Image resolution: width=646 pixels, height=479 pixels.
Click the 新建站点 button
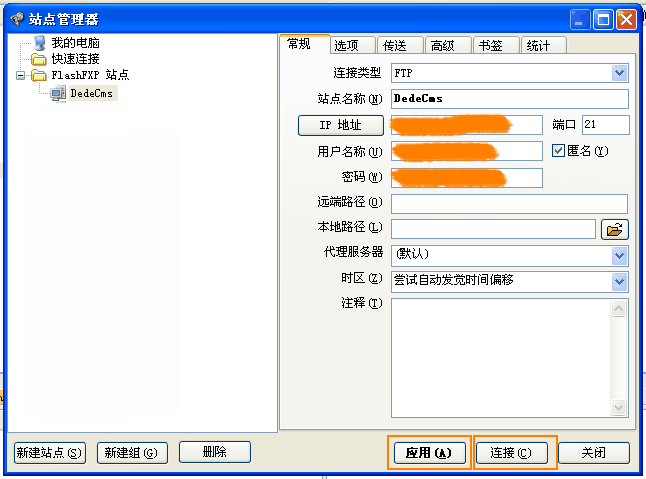[x=50, y=453]
